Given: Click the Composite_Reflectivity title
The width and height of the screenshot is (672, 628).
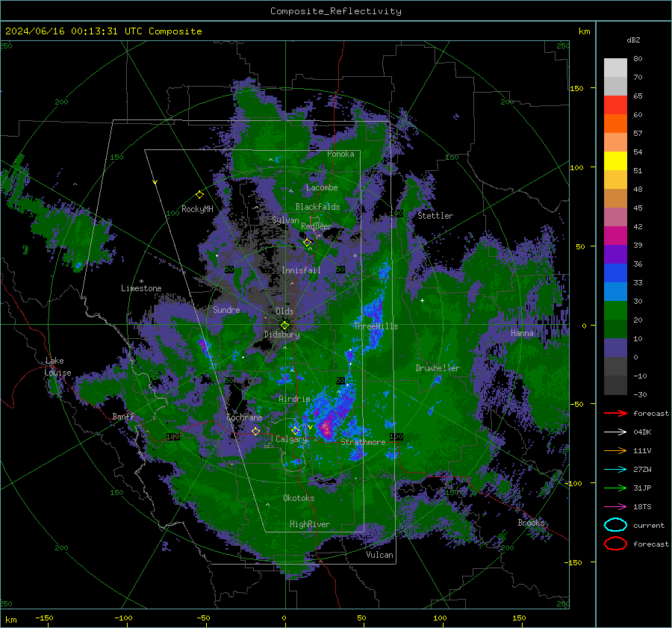Looking at the screenshot, I should (336, 11).
